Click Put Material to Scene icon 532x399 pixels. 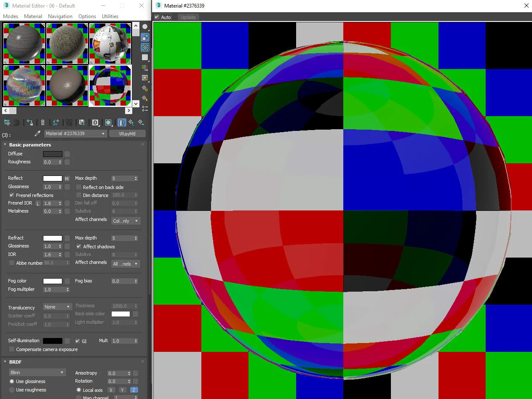tap(17, 122)
